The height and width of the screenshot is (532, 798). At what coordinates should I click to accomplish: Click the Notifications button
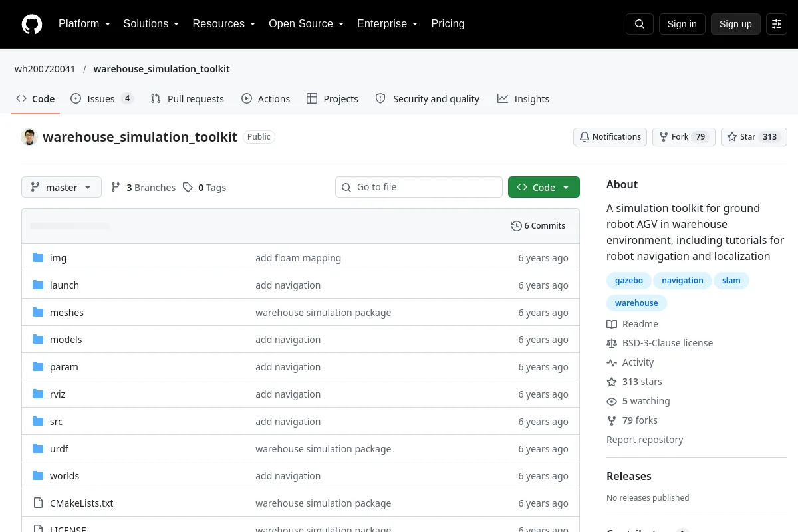click(x=610, y=137)
